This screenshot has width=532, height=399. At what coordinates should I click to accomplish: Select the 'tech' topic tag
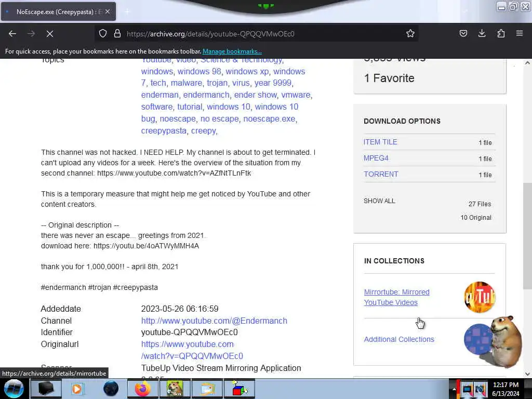158,83
